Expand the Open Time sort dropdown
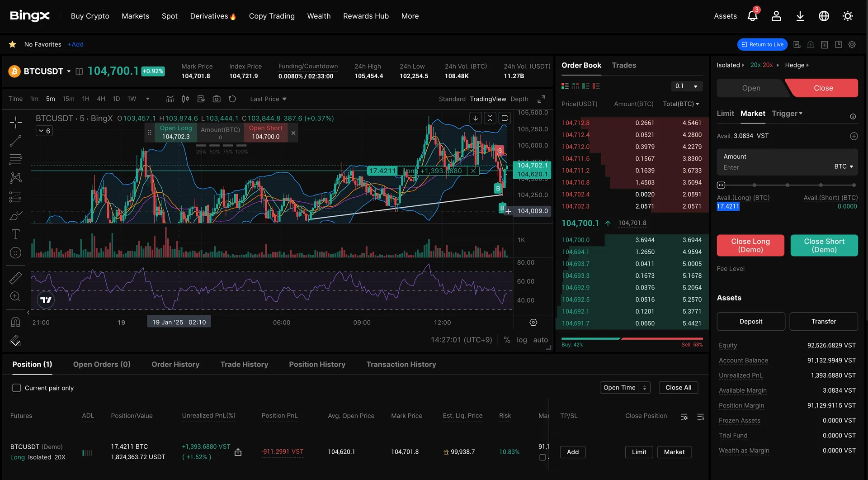868x480 pixels. point(625,388)
